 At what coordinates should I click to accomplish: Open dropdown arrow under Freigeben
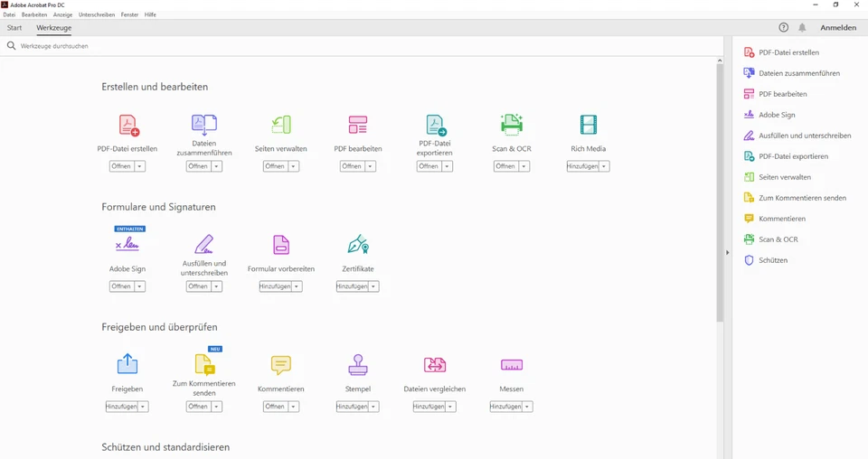pos(143,407)
